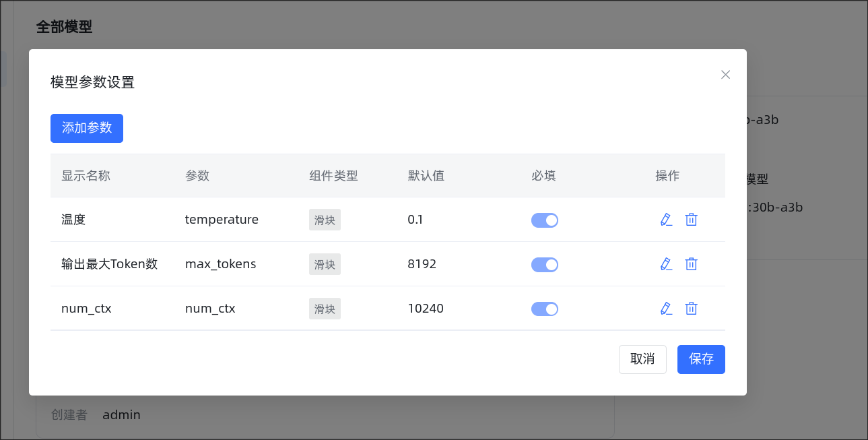Close the 模型参数设置 dialog

pos(725,75)
